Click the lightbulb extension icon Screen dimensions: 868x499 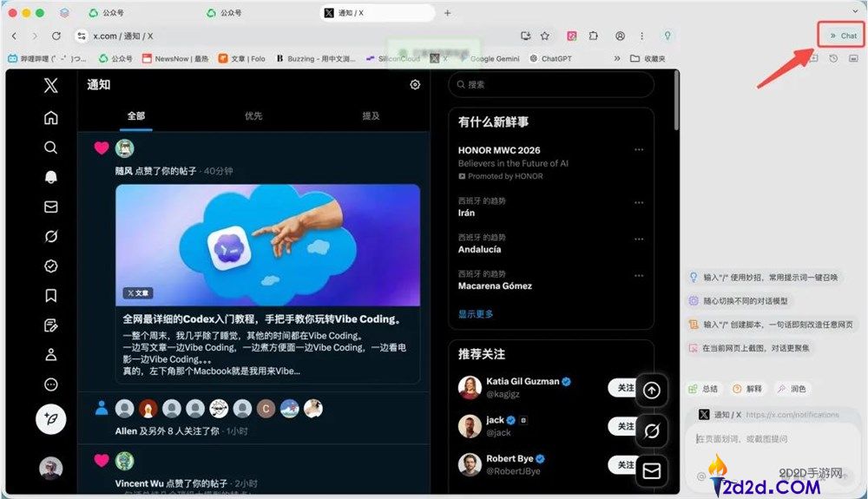[667, 36]
